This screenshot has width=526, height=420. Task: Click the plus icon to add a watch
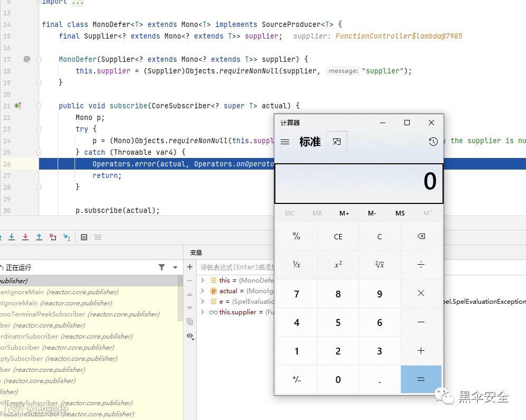(x=190, y=267)
